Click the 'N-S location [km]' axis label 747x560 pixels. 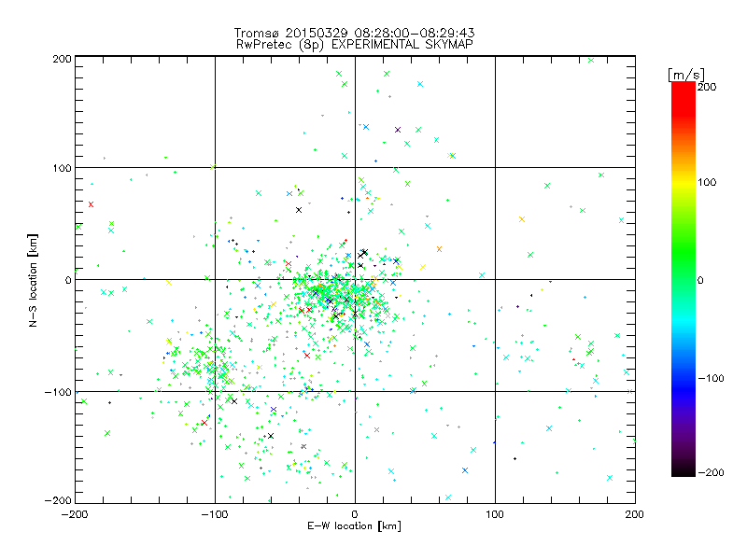tap(33, 281)
